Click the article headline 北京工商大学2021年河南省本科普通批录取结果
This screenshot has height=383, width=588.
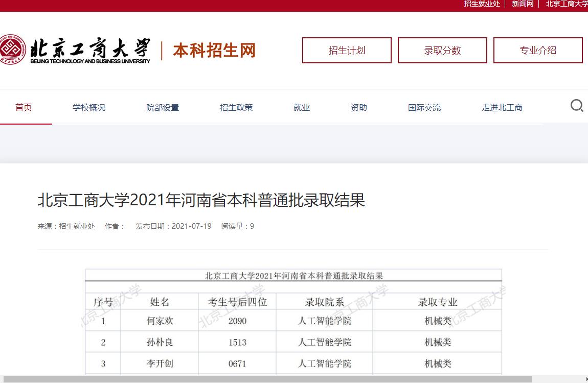pyautogui.click(x=201, y=200)
